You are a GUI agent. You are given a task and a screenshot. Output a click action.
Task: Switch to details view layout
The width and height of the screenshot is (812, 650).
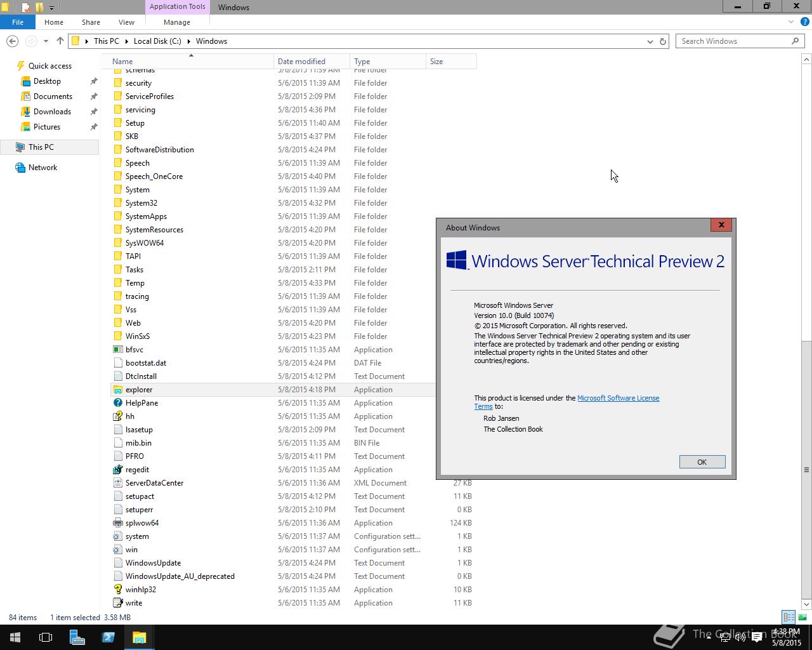click(x=789, y=617)
